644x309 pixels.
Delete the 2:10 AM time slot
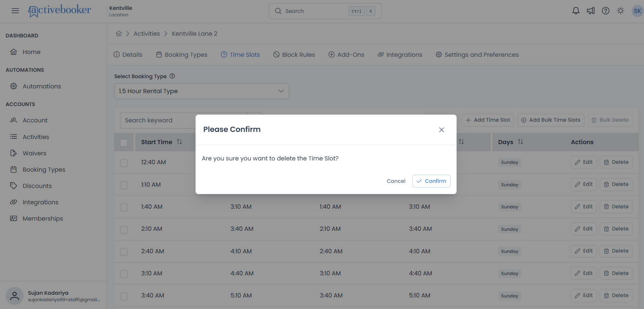[x=616, y=229]
